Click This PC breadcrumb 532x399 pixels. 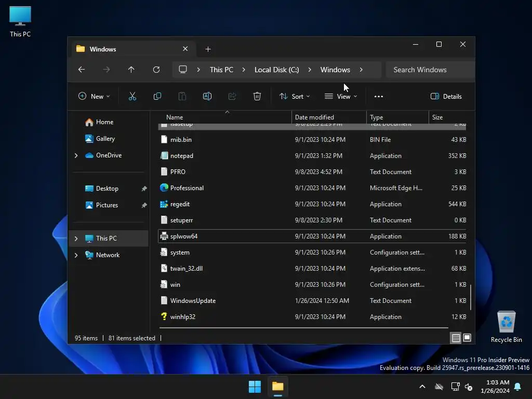(221, 70)
